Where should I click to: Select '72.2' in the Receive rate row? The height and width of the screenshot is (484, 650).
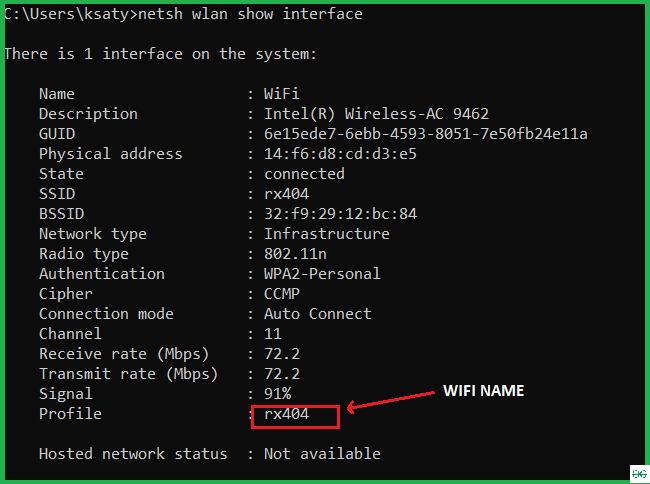tap(282, 354)
